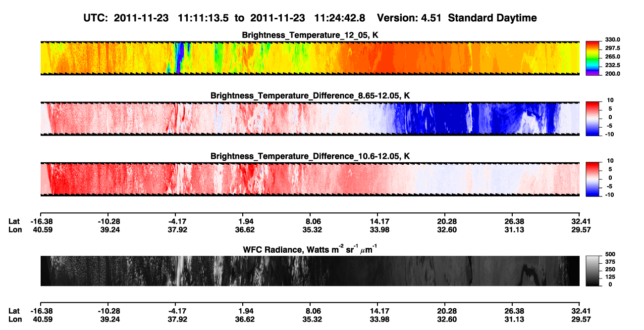This screenshot has width=644, height=330.
Task: Click the 200.0 color scale label
Action: click(x=613, y=74)
